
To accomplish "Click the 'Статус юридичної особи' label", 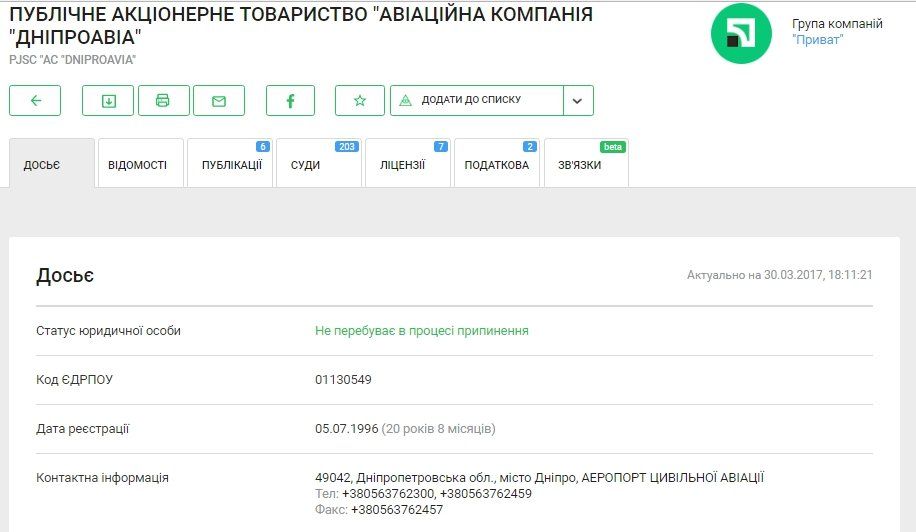I will (108, 331).
